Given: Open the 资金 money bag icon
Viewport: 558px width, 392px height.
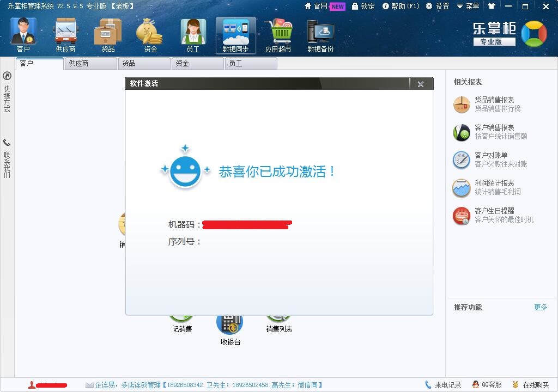Looking at the screenshot, I should coord(150,35).
